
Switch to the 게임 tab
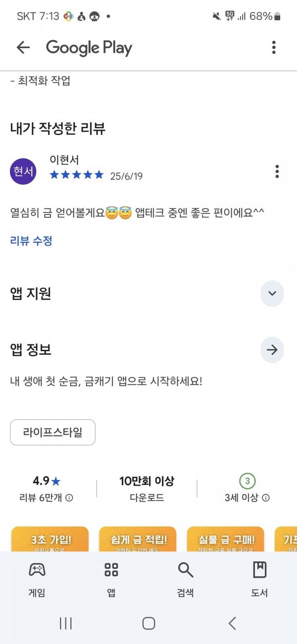point(37,579)
